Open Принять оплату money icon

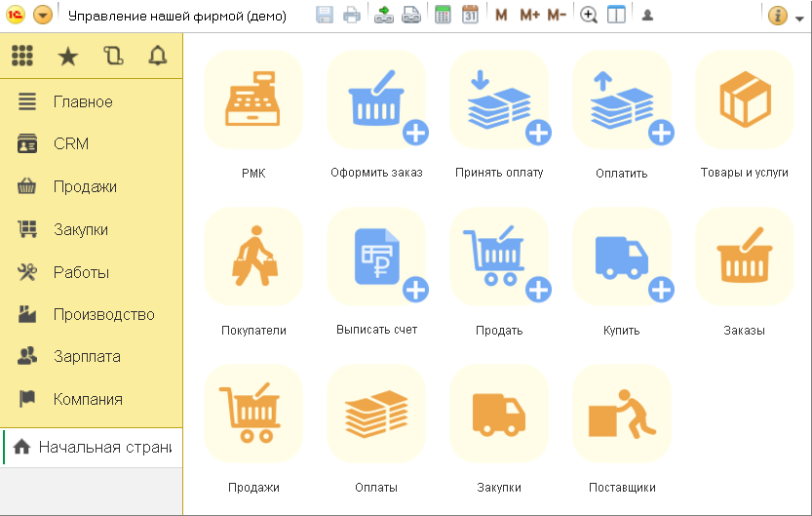[x=499, y=101]
